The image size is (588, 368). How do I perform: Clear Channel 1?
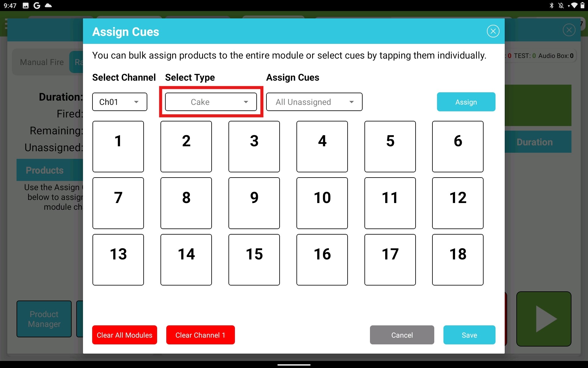tap(200, 335)
